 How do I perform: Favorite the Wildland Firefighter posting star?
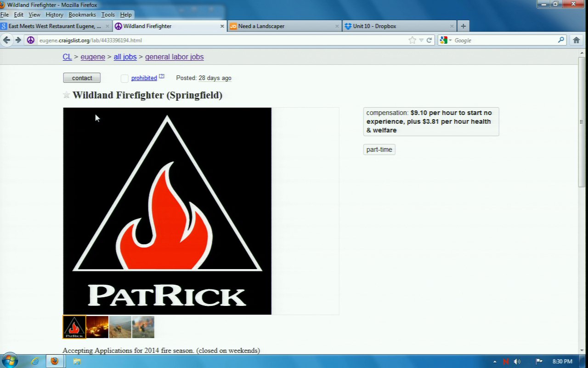[67, 95]
